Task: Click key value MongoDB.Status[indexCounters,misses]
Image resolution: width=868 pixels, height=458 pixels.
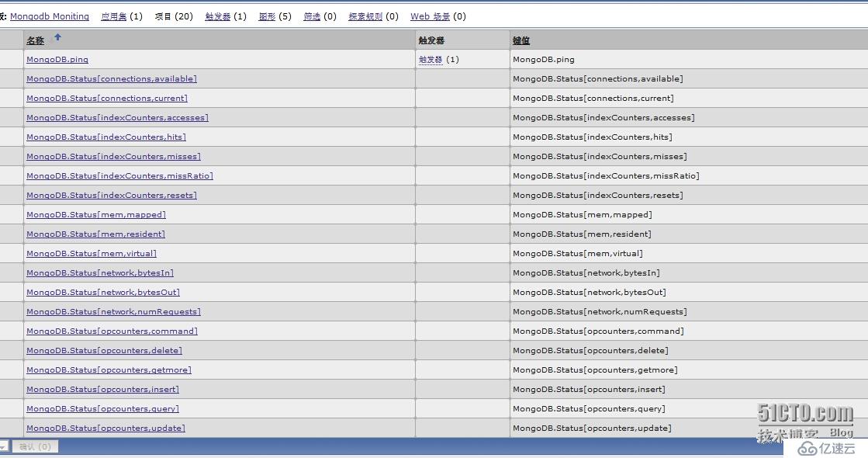Action: click(600, 156)
